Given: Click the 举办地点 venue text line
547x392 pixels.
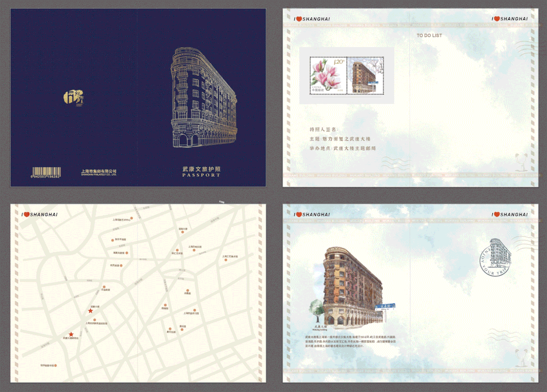Looking at the screenshot, I should [x=343, y=148].
